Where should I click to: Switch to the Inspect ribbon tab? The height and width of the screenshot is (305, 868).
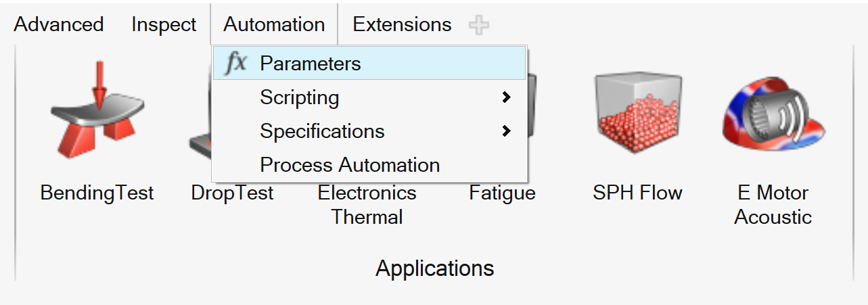[x=164, y=25]
